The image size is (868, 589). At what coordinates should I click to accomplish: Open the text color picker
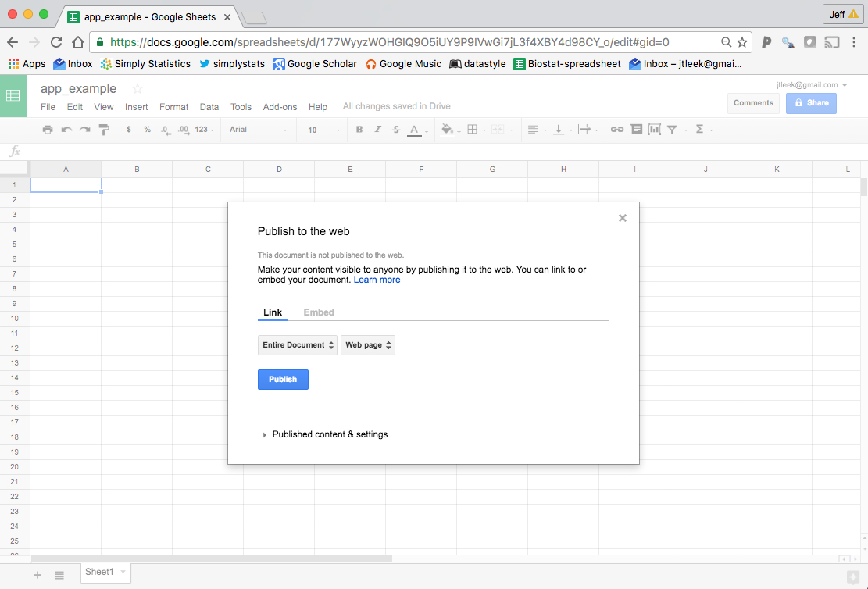414,130
